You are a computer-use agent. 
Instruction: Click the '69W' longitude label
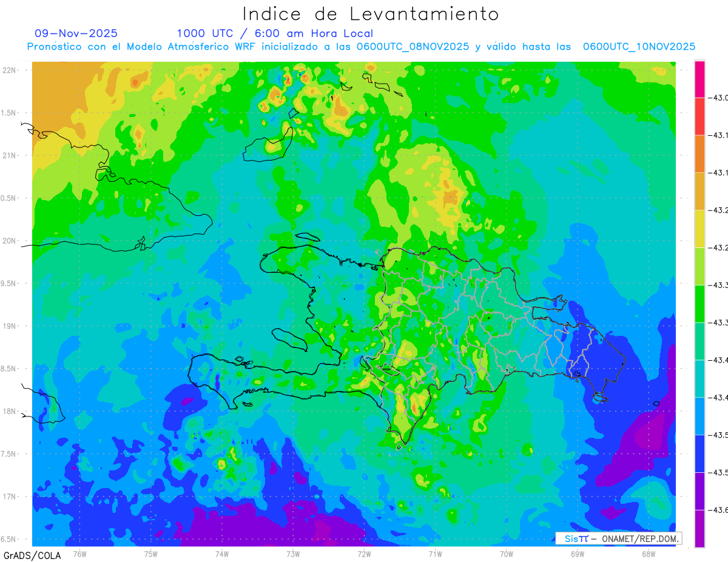(578, 554)
